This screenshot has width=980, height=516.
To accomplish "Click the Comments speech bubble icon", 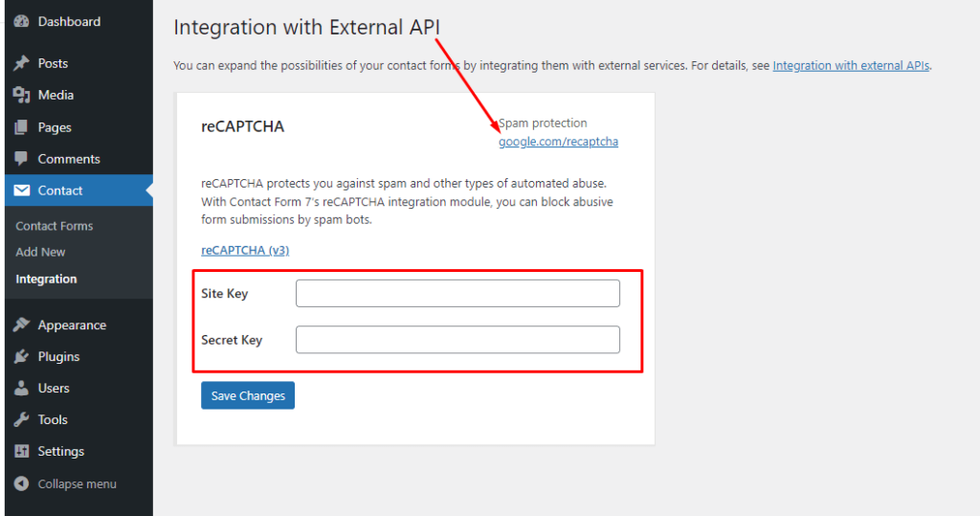I will pyautogui.click(x=21, y=159).
